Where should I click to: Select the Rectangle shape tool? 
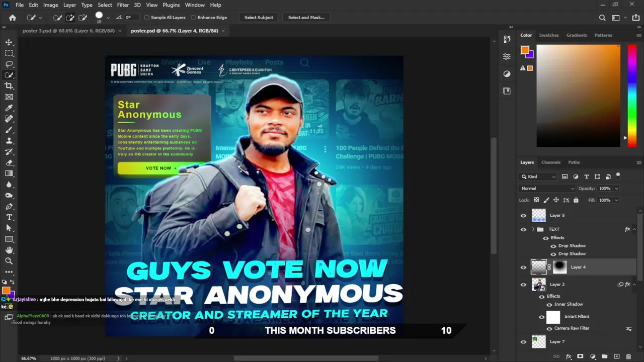point(9,239)
